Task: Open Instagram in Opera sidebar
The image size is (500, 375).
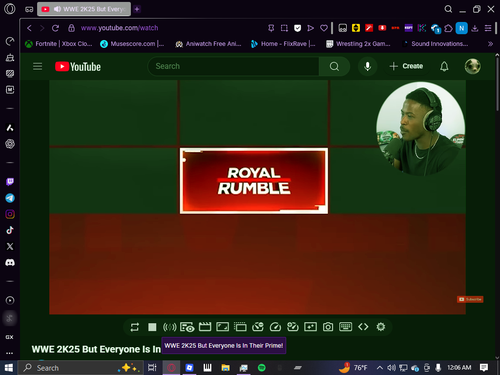Action: 10,214
